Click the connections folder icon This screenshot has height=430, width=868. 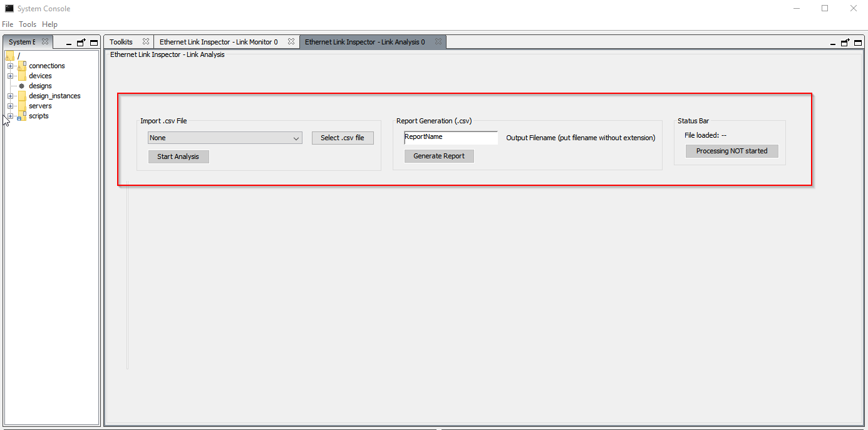[x=22, y=66]
